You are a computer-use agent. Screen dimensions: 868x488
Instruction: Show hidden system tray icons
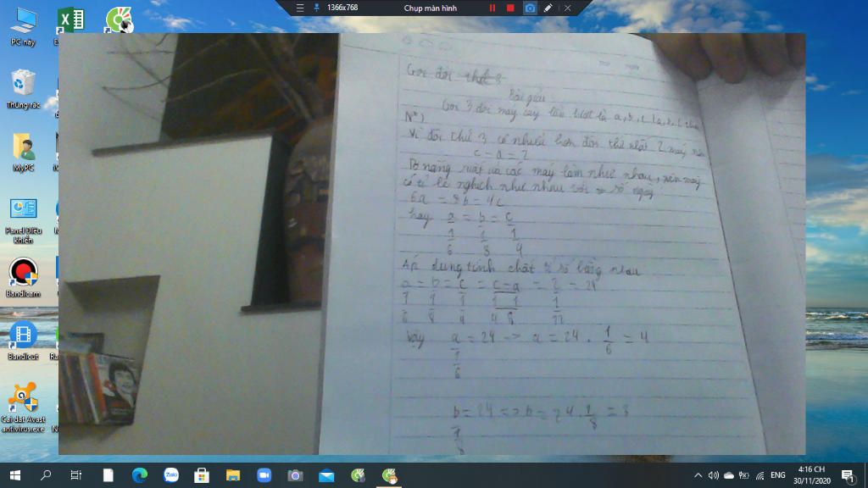[x=698, y=475]
